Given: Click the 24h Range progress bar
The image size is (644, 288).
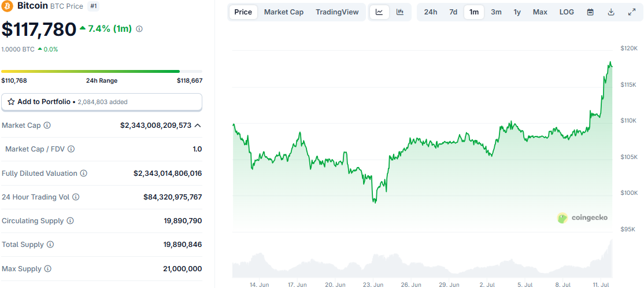Looking at the screenshot, I should point(102,72).
